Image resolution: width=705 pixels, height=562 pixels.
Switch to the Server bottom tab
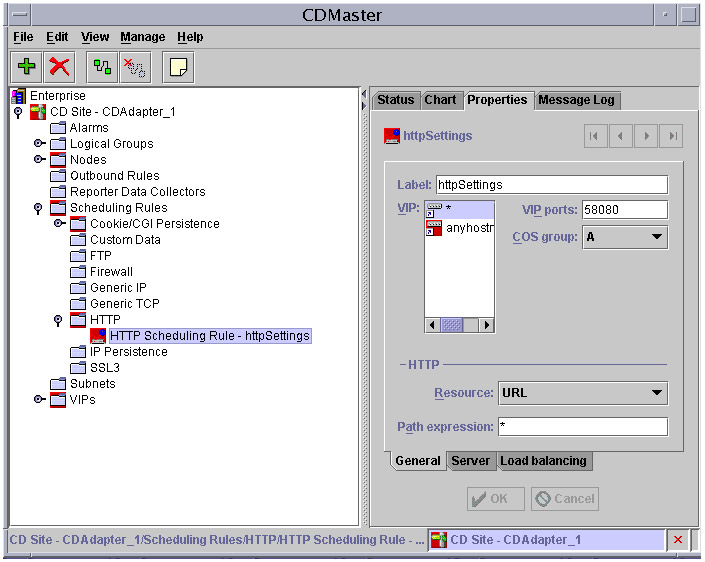[470, 461]
